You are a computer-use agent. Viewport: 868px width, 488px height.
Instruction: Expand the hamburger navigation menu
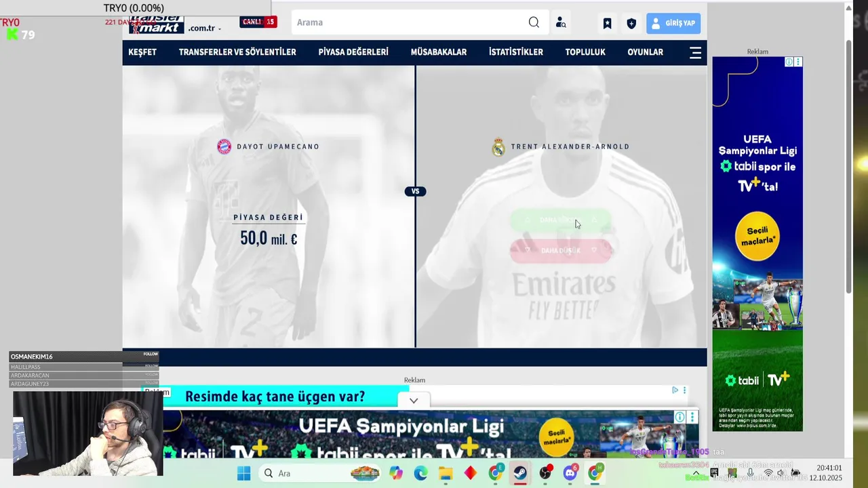coord(695,52)
